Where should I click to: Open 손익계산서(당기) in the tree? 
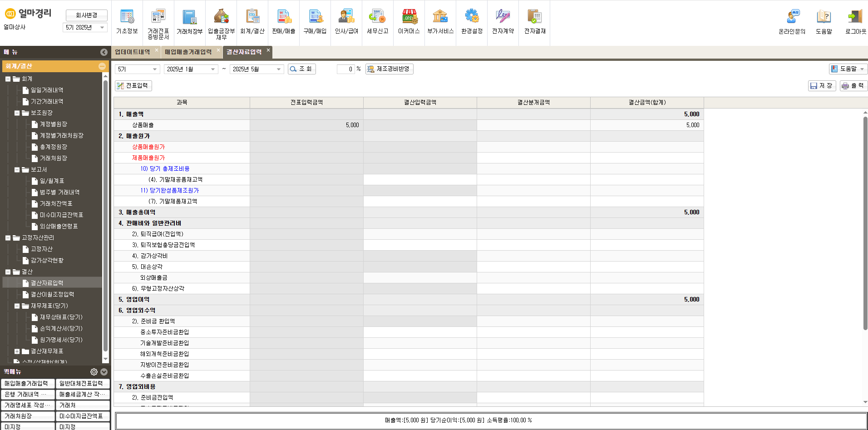[x=61, y=329]
